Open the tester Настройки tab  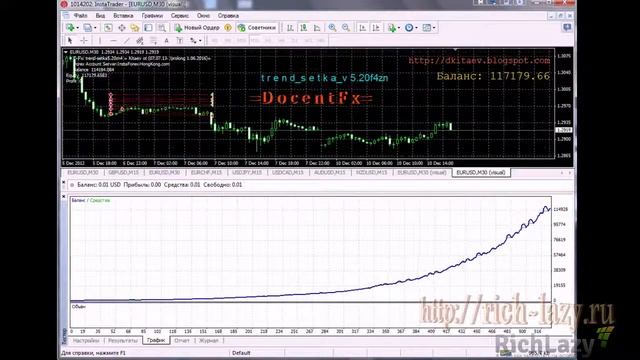pos(86,340)
